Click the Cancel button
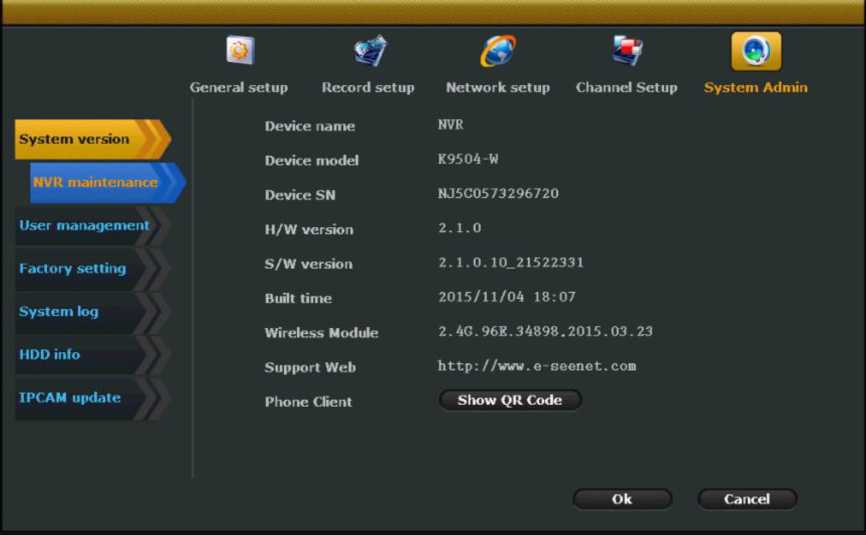This screenshot has height=535, width=866. click(747, 499)
